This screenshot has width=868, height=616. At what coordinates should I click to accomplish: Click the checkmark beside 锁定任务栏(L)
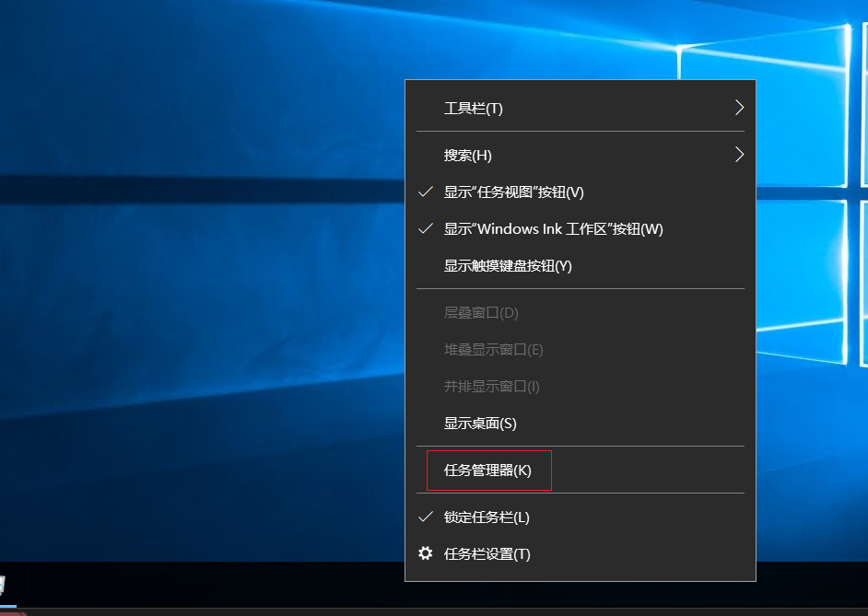pyautogui.click(x=426, y=517)
